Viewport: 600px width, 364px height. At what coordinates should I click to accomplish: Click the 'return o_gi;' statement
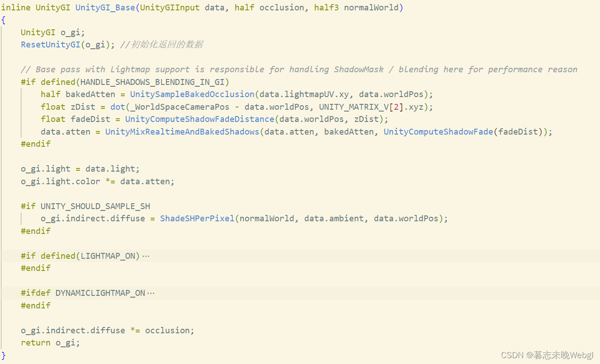(51, 343)
